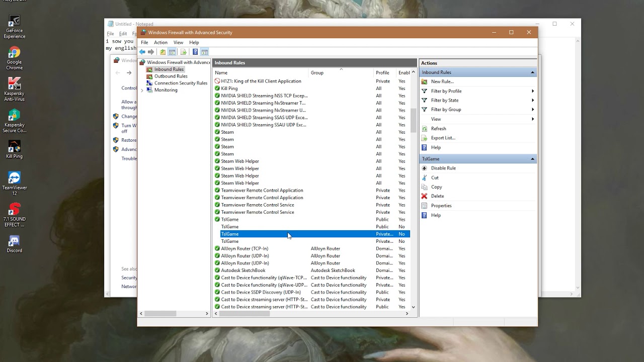
Task: Open the Edit menu in Notepad
Action: (x=123, y=34)
